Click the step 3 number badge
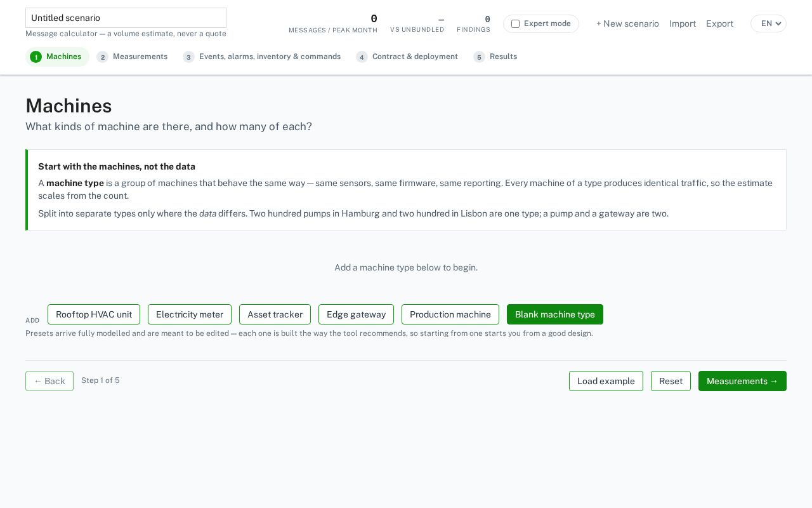This screenshot has width=812, height=508. tap(188, 57)
